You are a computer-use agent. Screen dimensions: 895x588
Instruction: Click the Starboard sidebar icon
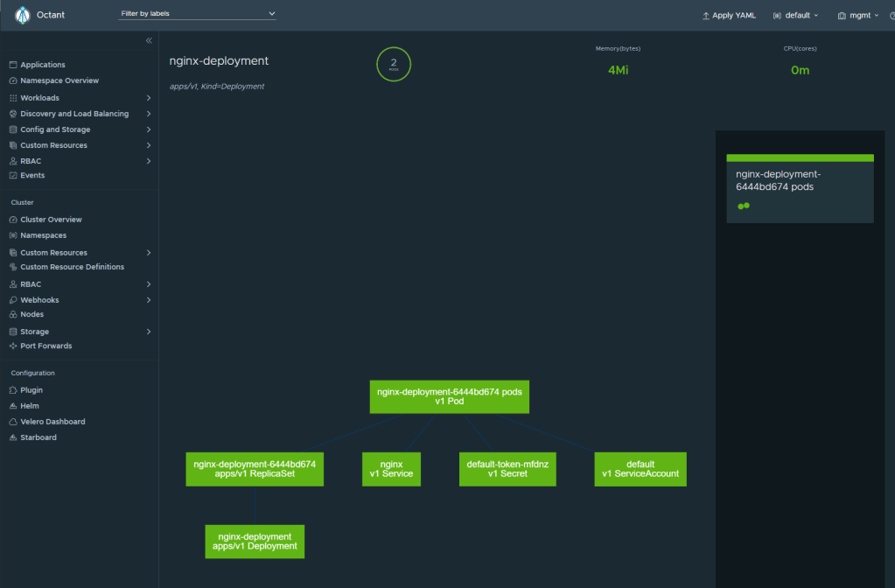pos(13,437)
